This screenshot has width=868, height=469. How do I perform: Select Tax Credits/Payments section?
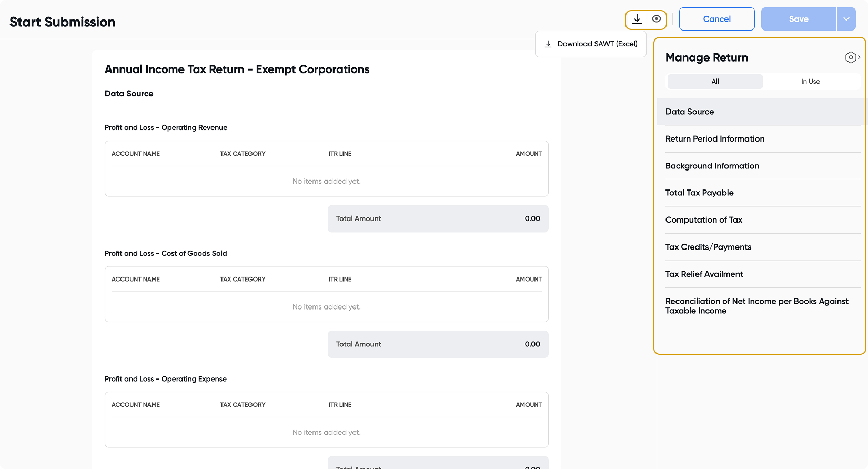pos(708,247)
